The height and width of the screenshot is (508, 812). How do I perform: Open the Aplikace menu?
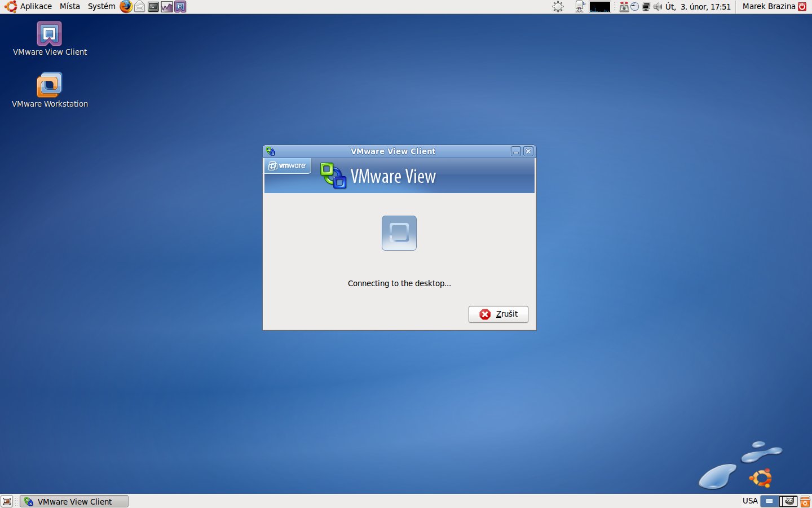pos(29,7)
